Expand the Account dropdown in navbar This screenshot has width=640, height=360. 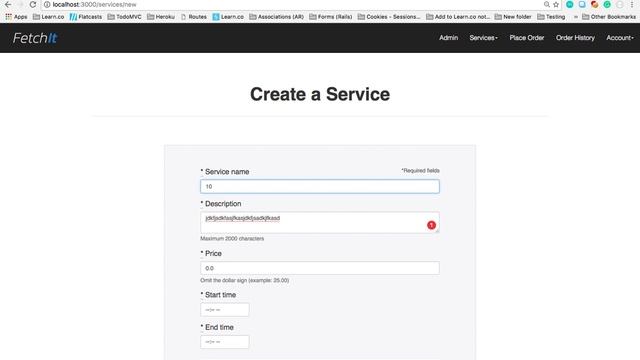tap(620, 38)
